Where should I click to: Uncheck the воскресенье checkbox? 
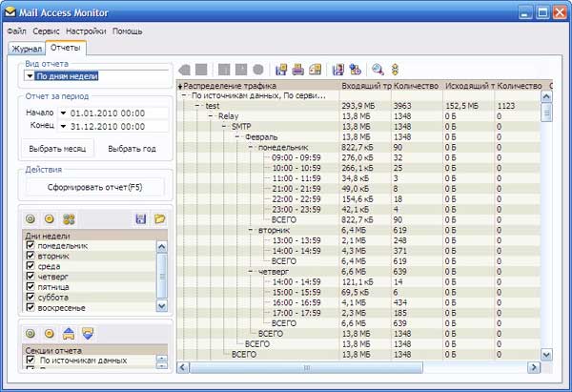(x=31, y=307)
